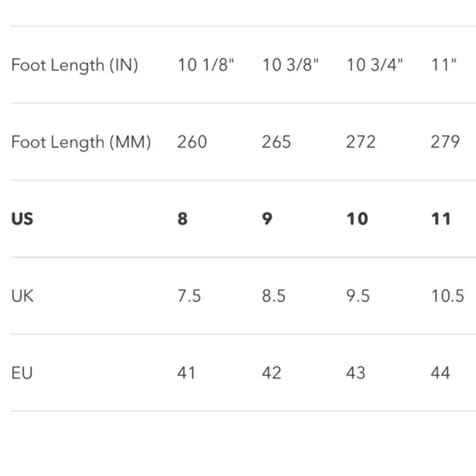Select UK size 7.5 cell
The width and height of the screenshot is (476, 476).
189,296
